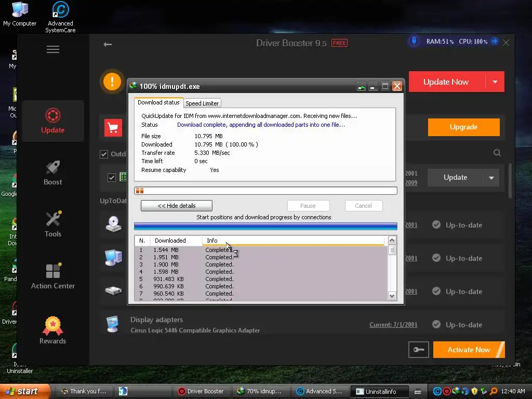
Task: Click the blue arrow next to CPU usage
Action: coord(495,42)
